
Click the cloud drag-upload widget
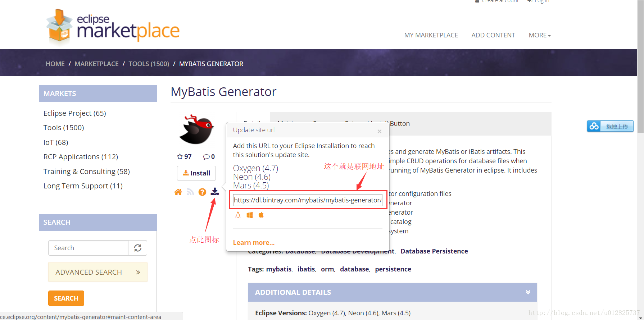coord(610,126)
